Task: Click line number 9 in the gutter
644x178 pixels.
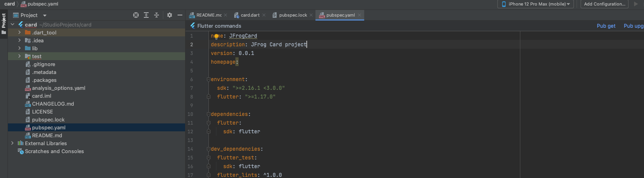Action: [x=191, y=105]
